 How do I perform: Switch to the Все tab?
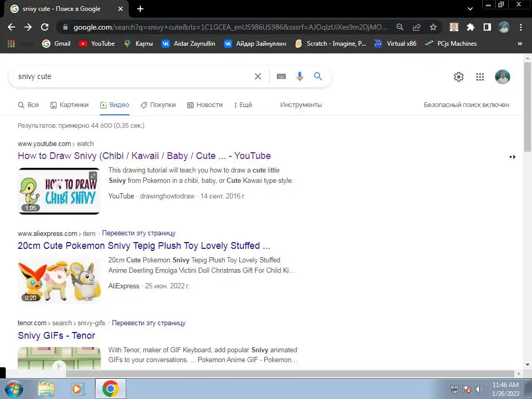point(28,105)
